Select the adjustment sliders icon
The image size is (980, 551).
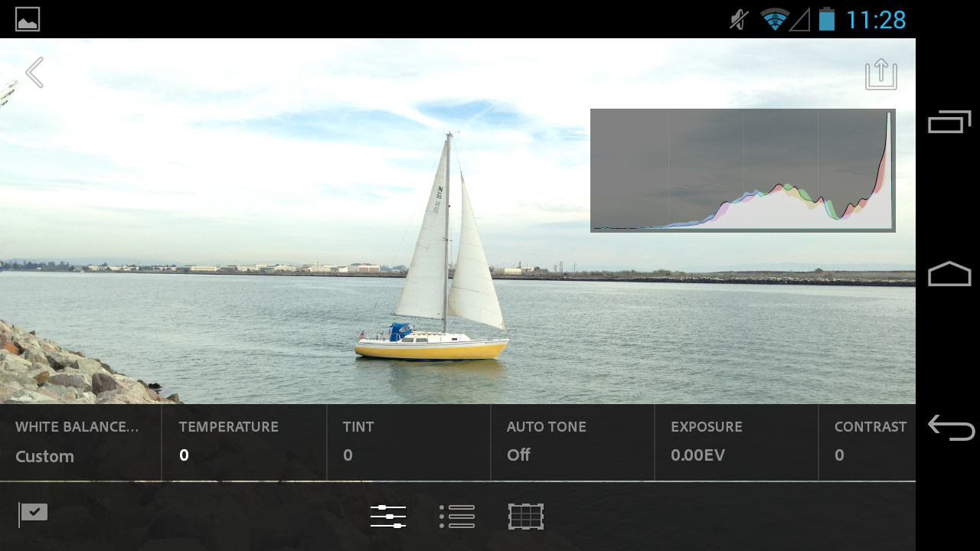pos(388,517)
